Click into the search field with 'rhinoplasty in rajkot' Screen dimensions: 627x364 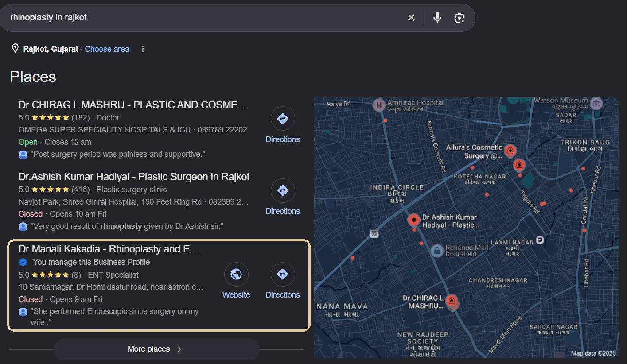pyautogui.click(x=204, y=18)
